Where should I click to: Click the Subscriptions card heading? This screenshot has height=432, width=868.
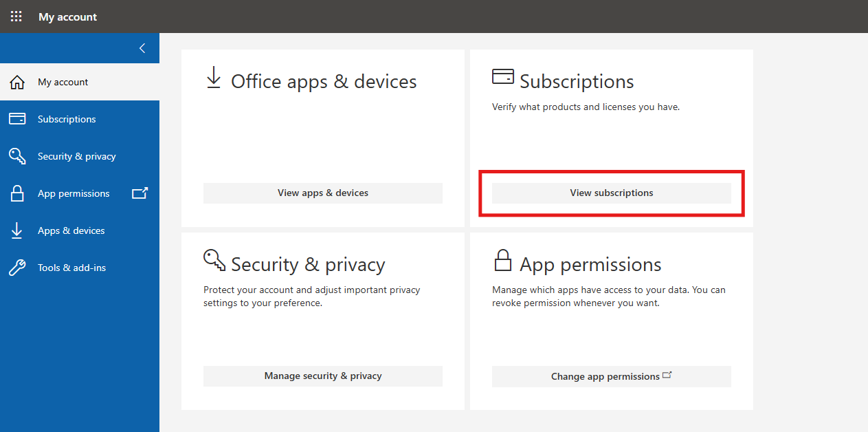pos(577,81)
